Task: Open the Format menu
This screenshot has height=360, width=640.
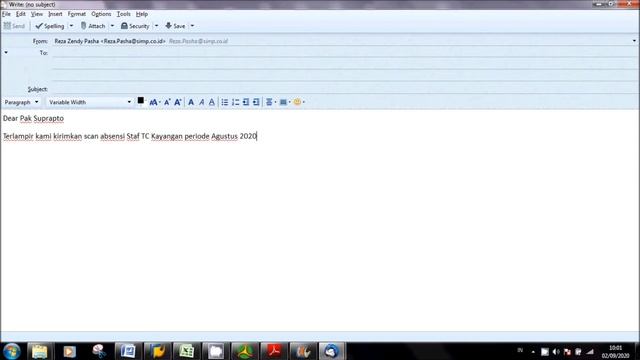Action: (77, 14)
